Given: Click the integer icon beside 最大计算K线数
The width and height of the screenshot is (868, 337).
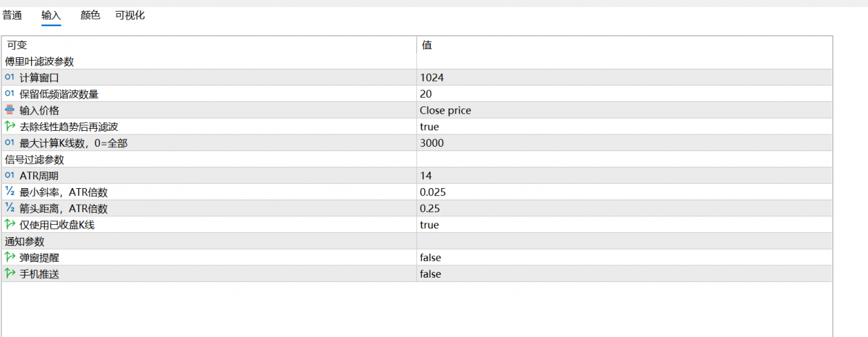Looking at the screenshot, I should click(x=9, y=142).
